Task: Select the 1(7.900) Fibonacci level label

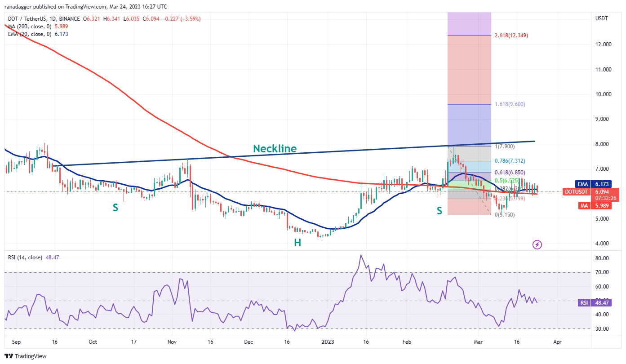Action: [505, 146]
